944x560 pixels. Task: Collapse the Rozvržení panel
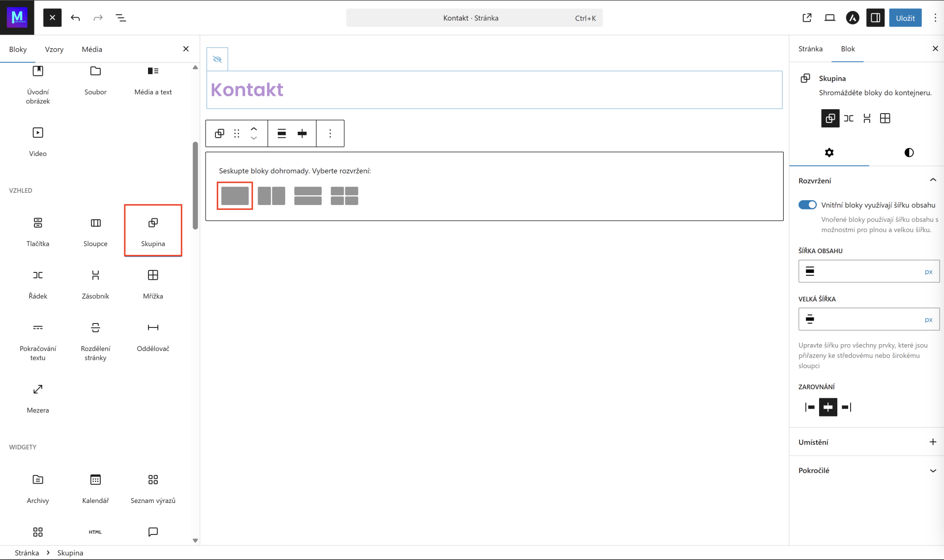click(933, 180)
